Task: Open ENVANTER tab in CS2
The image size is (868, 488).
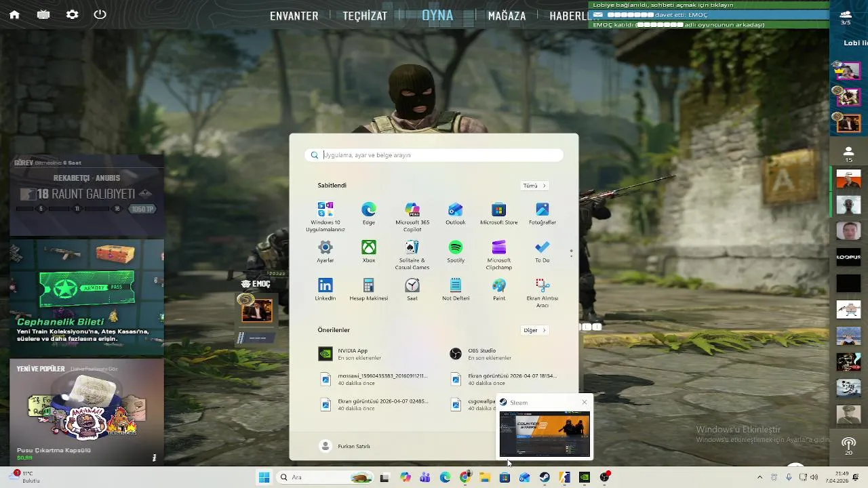Action: (x=294, y=16)
